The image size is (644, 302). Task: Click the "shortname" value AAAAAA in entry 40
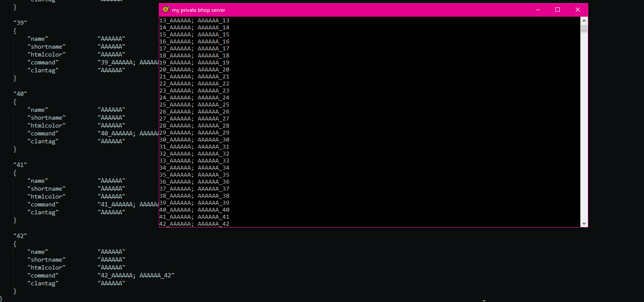[111, 117]
